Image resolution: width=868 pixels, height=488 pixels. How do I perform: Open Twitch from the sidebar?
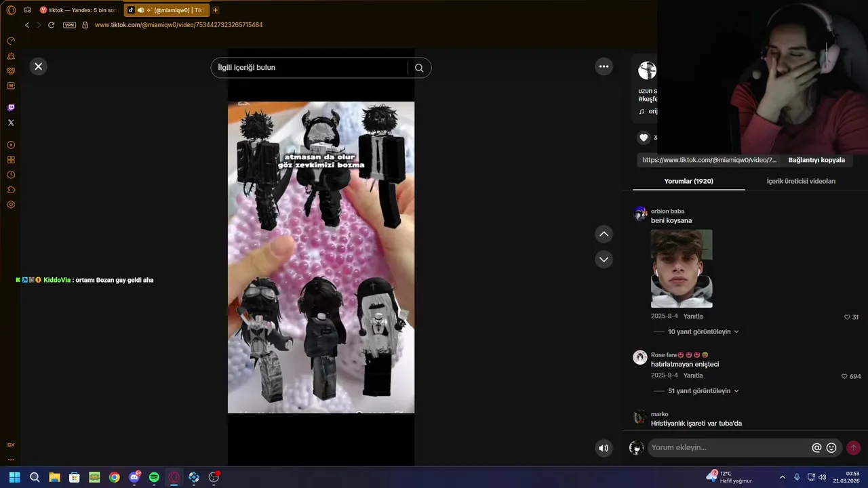point(11,108)
